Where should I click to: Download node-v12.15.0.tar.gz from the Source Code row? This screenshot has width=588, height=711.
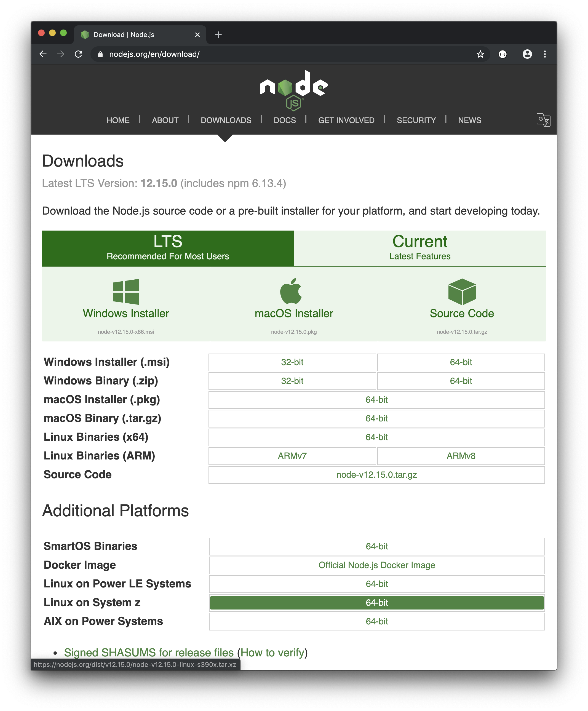[376, 475]
